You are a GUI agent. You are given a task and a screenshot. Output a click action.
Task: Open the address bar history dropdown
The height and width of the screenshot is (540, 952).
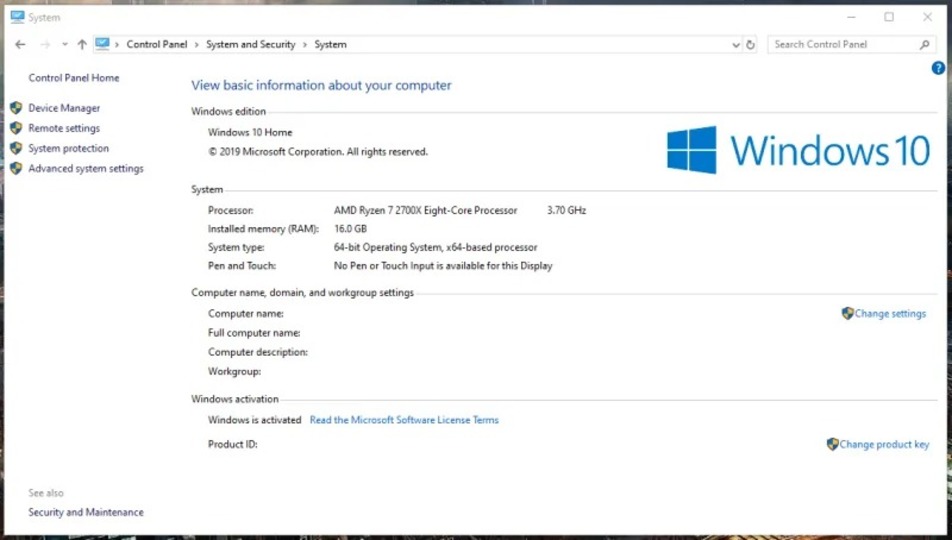tap(736, 44)
